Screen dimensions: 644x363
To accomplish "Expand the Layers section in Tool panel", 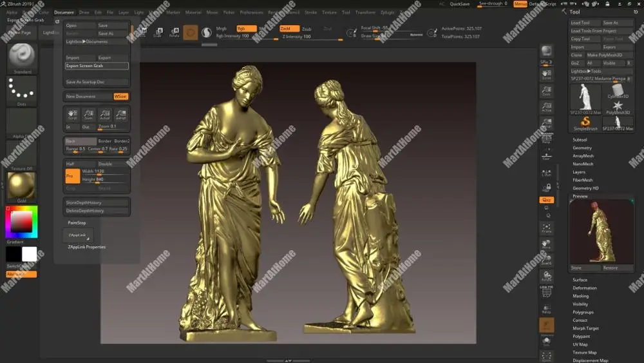I will point(579,172).
